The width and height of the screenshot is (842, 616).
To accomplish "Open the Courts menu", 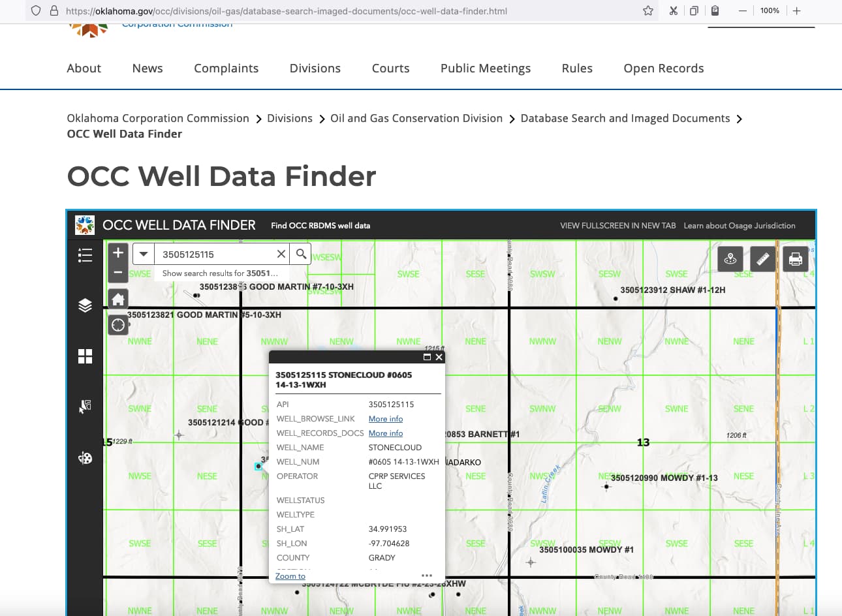I will (391, 69).
